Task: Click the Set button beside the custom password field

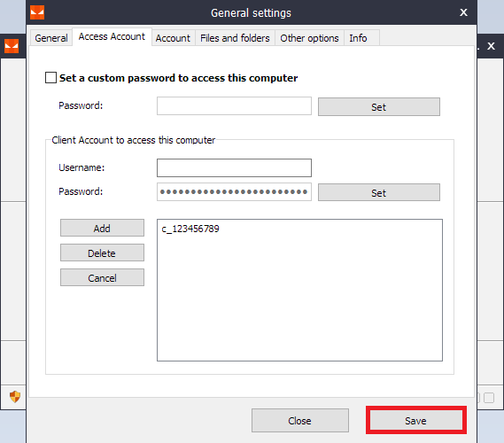Action: click(x=378, y=106)
